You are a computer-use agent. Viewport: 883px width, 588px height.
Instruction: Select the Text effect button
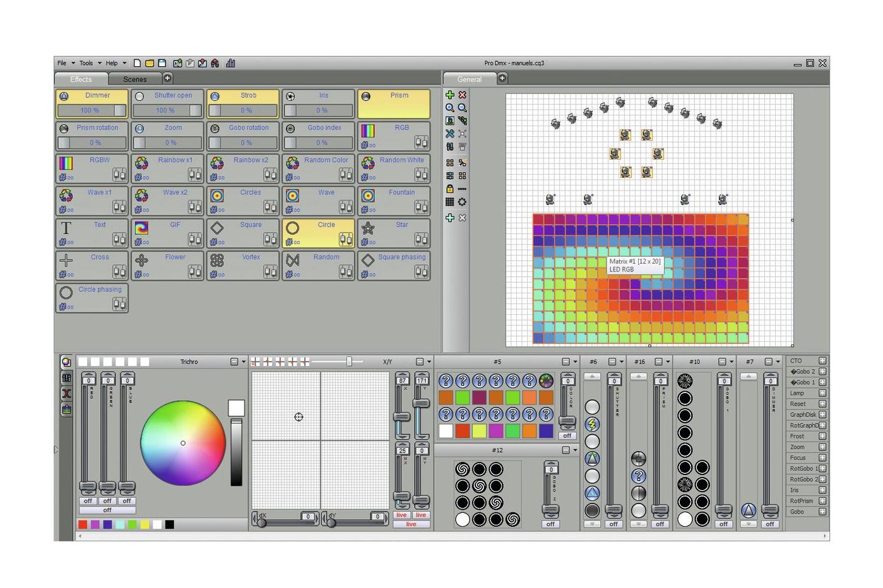[92, 232]
